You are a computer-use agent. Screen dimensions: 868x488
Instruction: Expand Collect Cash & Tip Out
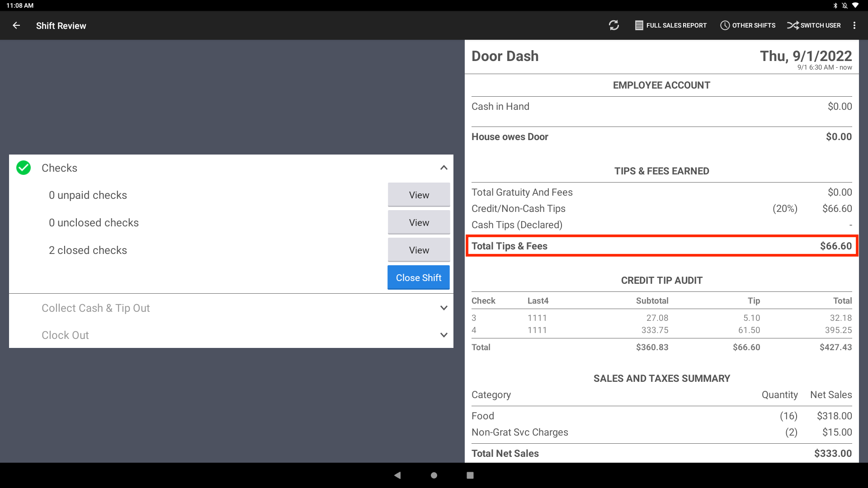tap(443, 308)
